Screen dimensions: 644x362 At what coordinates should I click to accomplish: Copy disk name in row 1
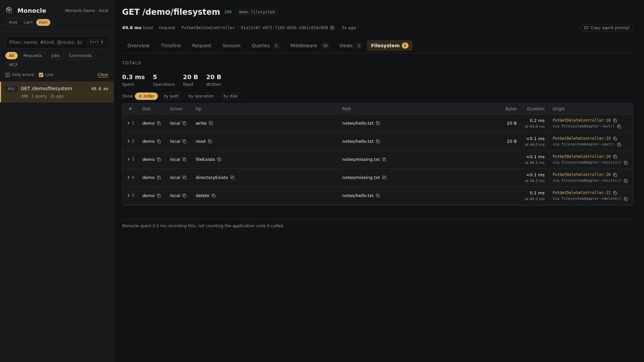(x=159, y=123)
